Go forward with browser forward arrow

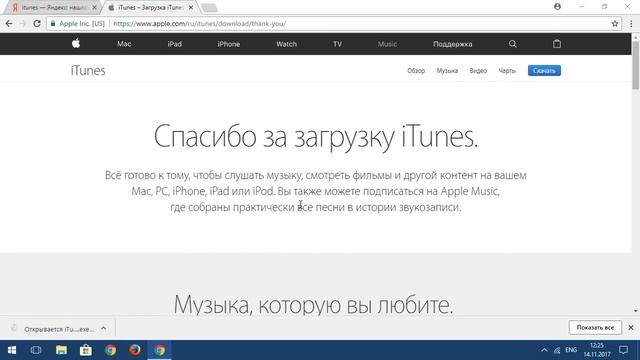click(23, 24)
